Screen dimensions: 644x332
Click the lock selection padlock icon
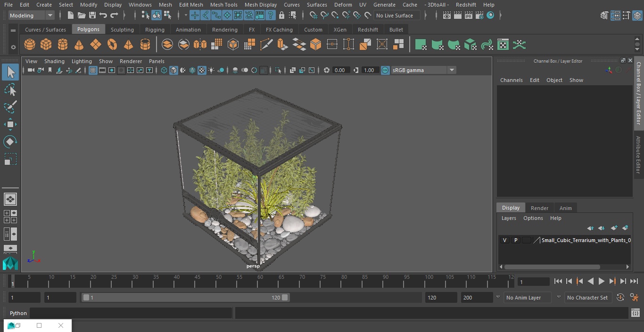coord(281,16)
